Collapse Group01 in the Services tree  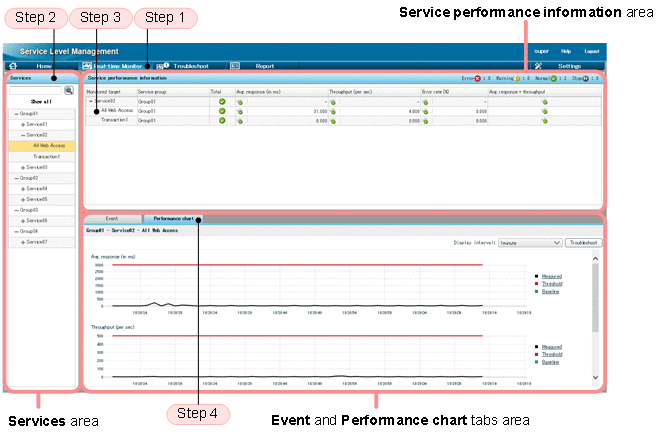(x=16, y=113)
